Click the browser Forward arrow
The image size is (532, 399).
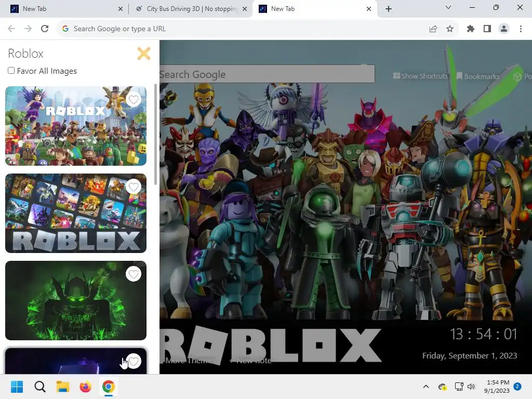click(x=28, y=29)
